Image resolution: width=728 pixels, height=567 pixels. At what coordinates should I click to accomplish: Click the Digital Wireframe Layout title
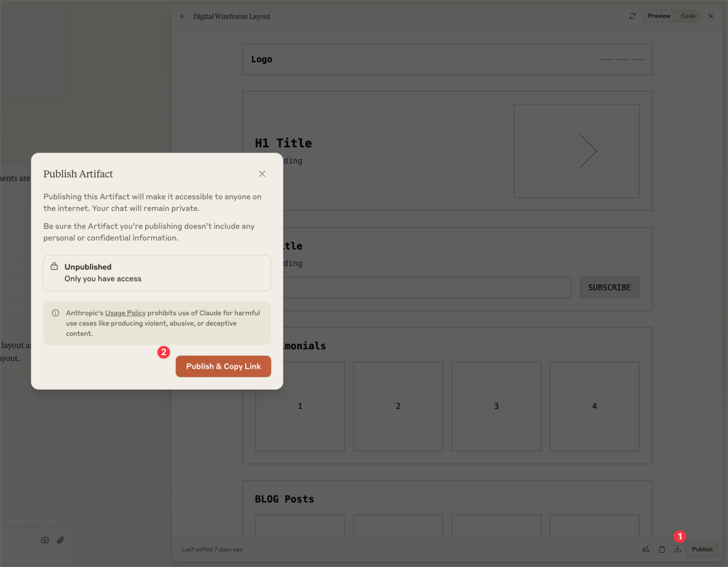(x=232, y=16)
